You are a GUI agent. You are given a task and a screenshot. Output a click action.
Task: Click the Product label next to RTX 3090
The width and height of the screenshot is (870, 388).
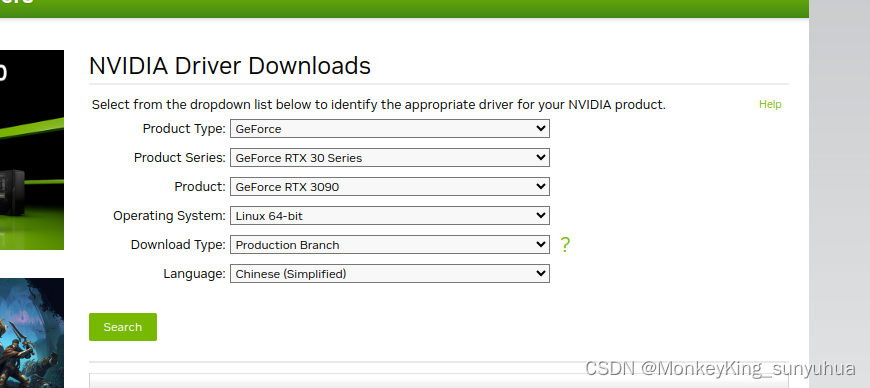(200, 187)
